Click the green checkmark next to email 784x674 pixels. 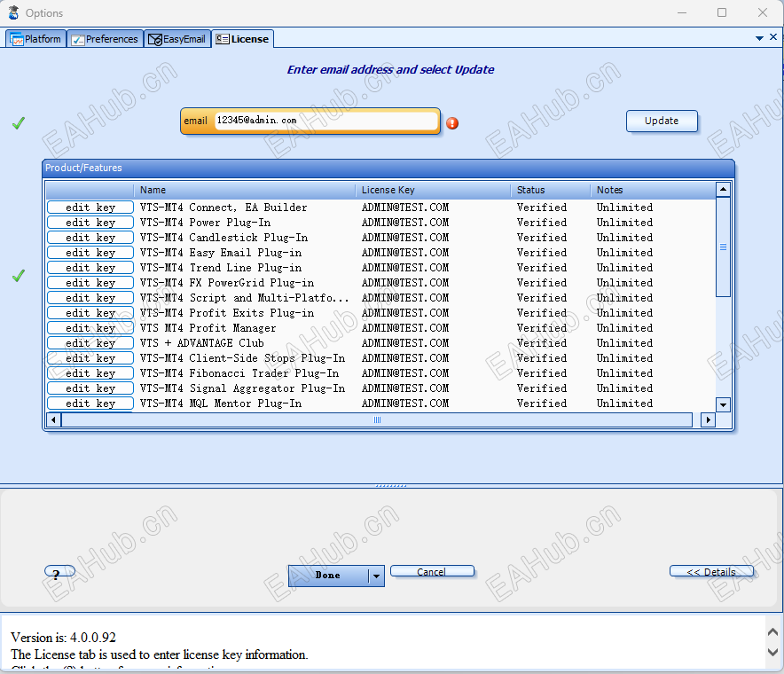(x=19, y=123)
